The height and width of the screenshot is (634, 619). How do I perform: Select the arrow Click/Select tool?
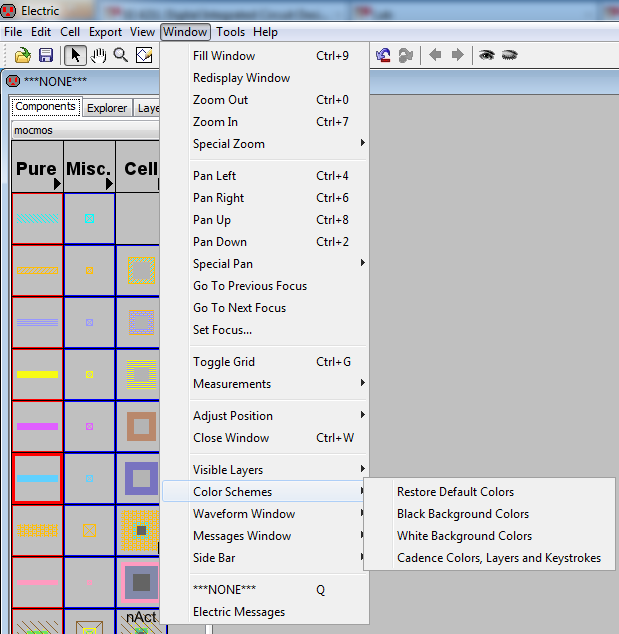point(76,55)
